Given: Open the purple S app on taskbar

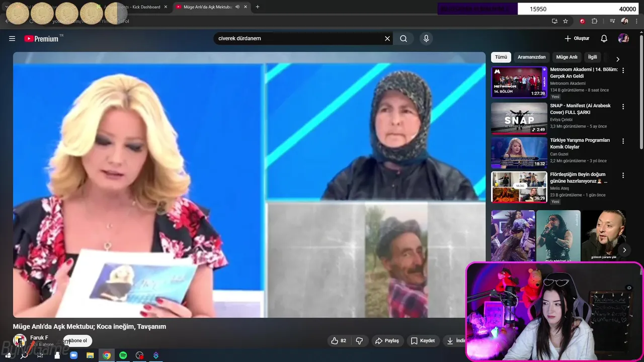Looking at the screenshot, I should click(x=156, y=355).
